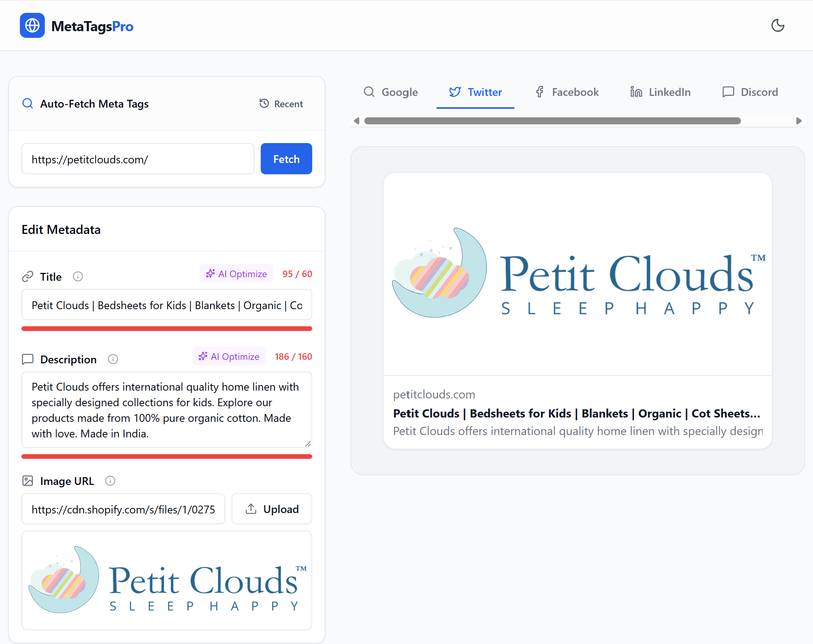Image resolution: width=813 pixels, height=644 pixels.
Task: Click the Petit Clouds image thumbnail preview
Action: coord(167,580)
